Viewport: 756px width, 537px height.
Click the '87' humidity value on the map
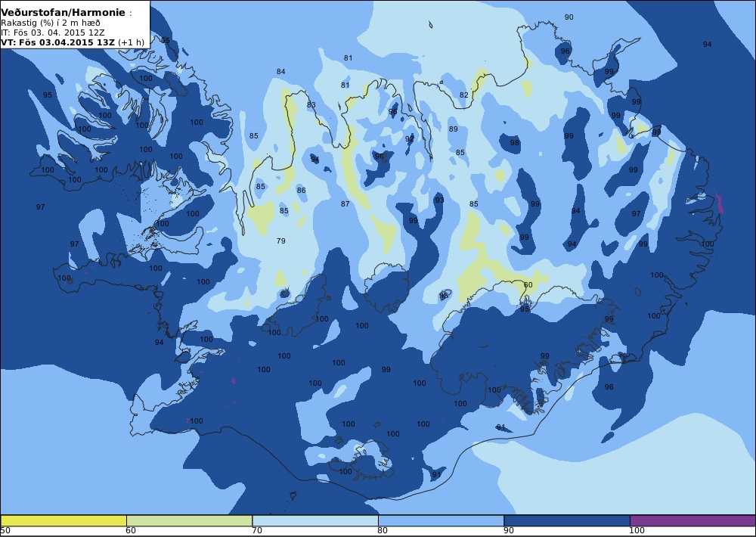[345, 203]
